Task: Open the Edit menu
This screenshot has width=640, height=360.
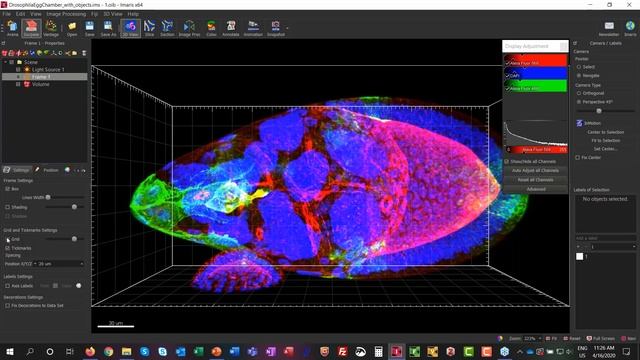Action: coord(20,14)
